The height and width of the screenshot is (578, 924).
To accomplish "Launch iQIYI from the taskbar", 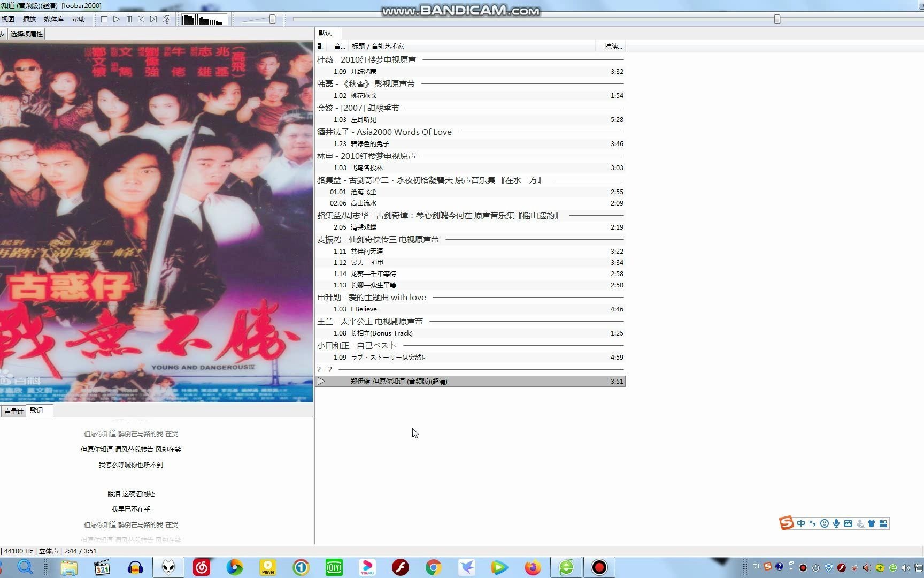I will coord(334,567).
